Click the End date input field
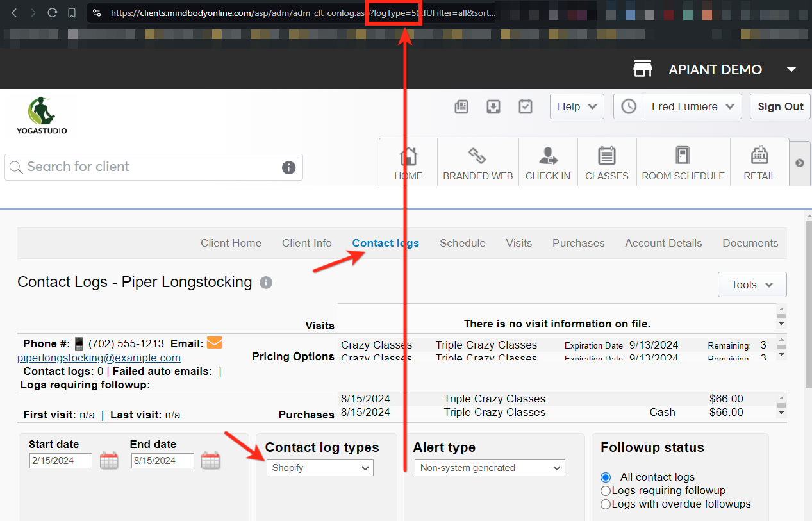The image size is (812, 521). [163, 460]
